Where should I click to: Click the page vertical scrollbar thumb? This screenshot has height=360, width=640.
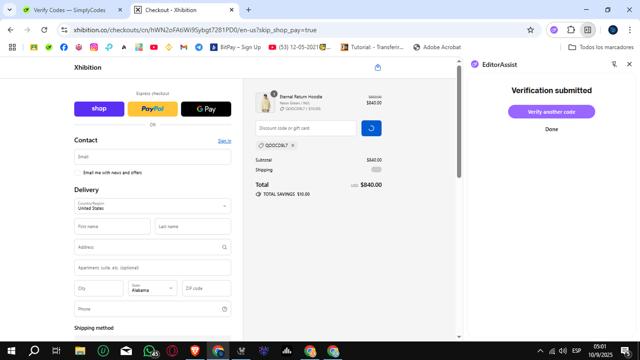[x=459, y=122]
